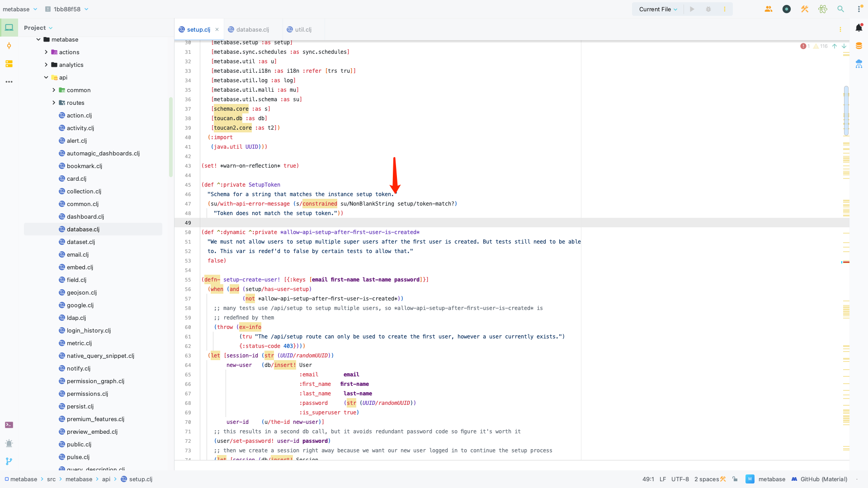Switch to the database.clj tab

[252, 29]
